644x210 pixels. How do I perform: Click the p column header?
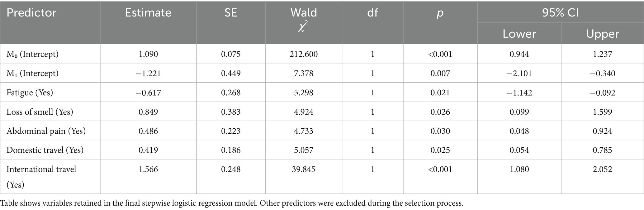coord(440,13)
